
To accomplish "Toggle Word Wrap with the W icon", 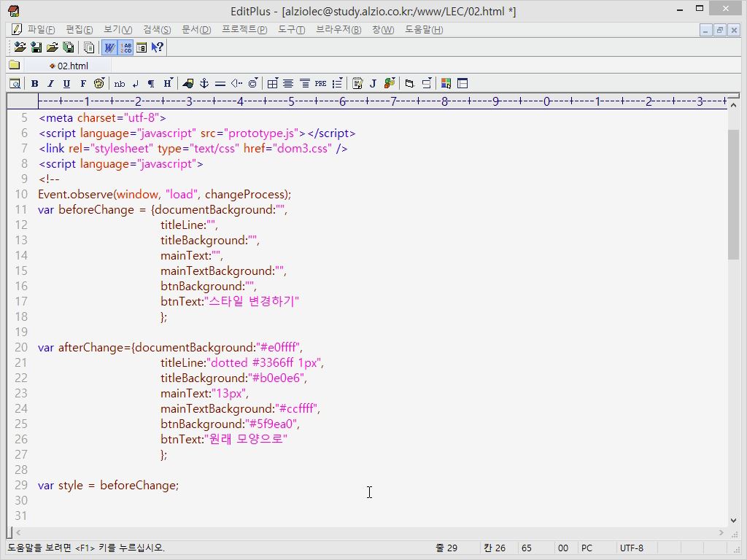I will click(109, 47).
